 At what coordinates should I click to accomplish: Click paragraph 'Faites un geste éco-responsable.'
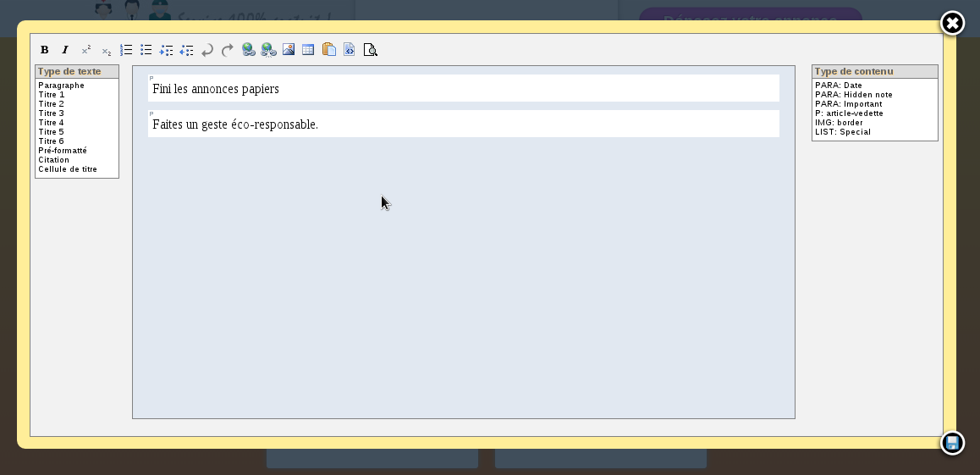(x=235, y=124)
